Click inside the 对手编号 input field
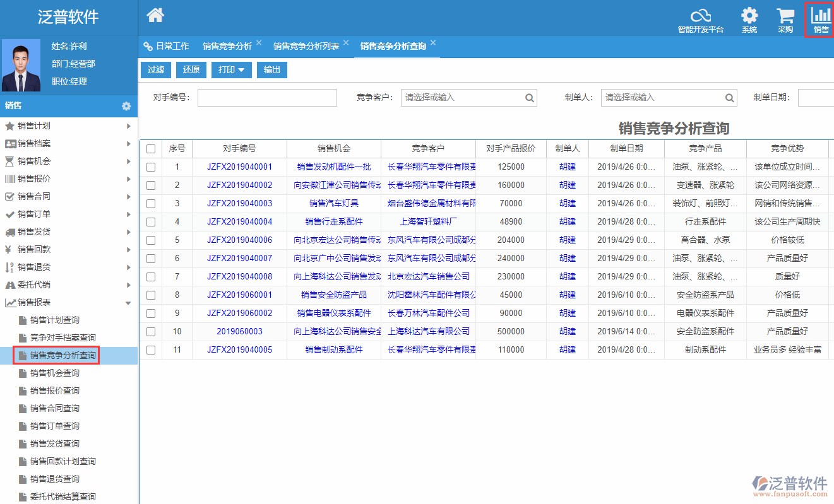 click(x=266, y=98)
